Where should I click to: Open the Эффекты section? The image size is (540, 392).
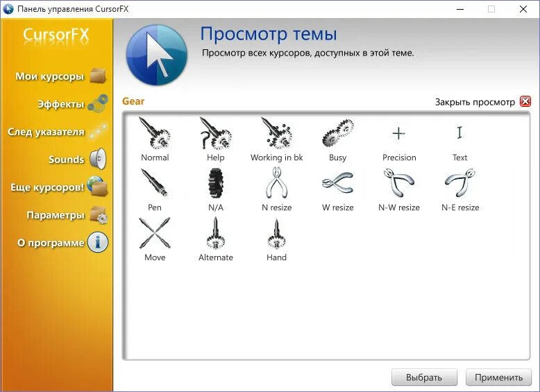click(72, 103)
